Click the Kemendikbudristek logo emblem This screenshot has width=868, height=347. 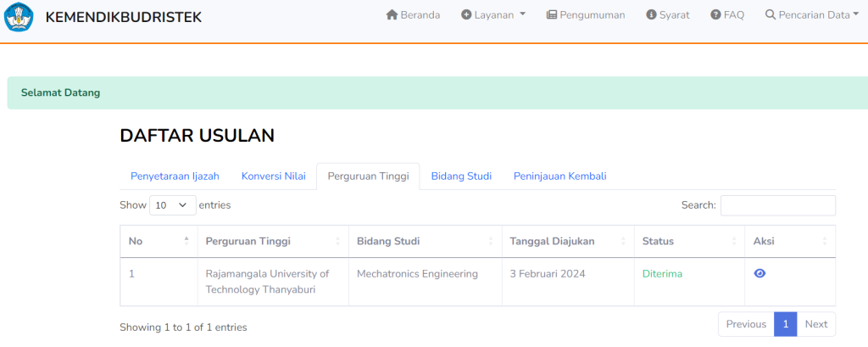click(x=19, y=17)
